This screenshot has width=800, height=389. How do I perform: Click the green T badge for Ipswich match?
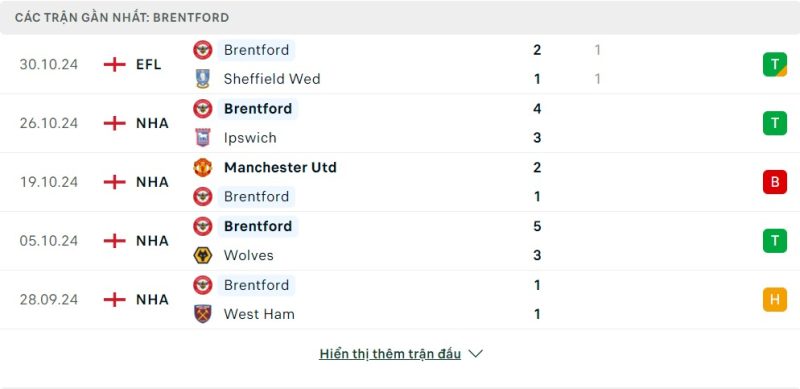(774, 123)
